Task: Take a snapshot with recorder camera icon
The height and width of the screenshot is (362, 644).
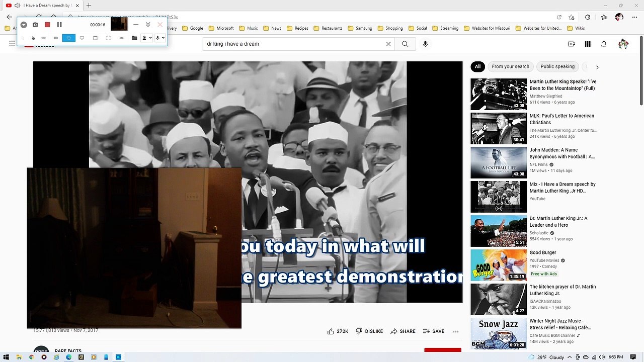Action: click(35, 25)
